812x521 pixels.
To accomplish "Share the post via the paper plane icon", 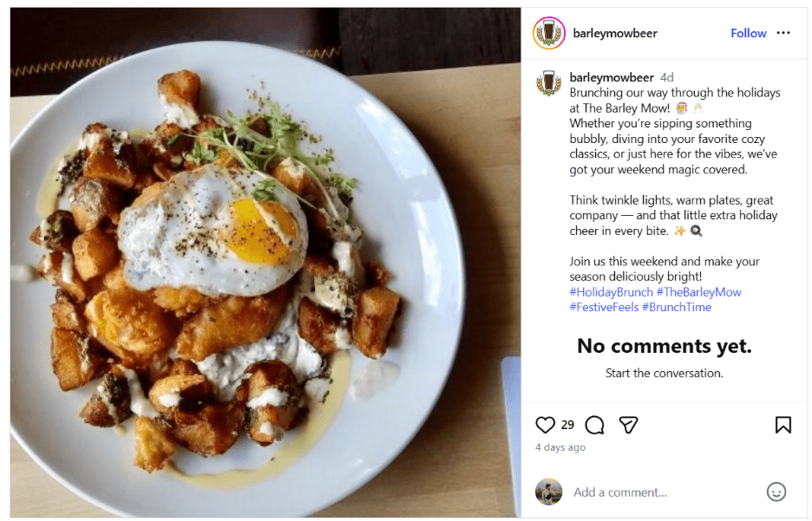I will click(x=629, y=425).
